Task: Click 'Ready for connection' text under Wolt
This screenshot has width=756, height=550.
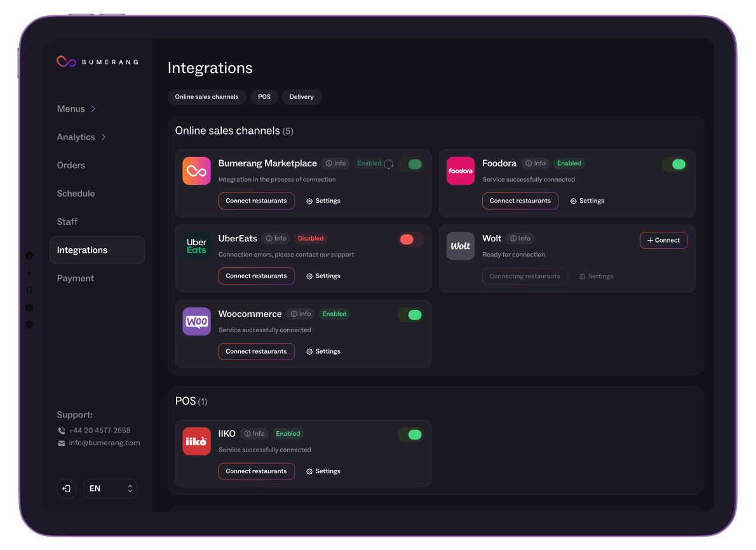Action: coord(513,255)
